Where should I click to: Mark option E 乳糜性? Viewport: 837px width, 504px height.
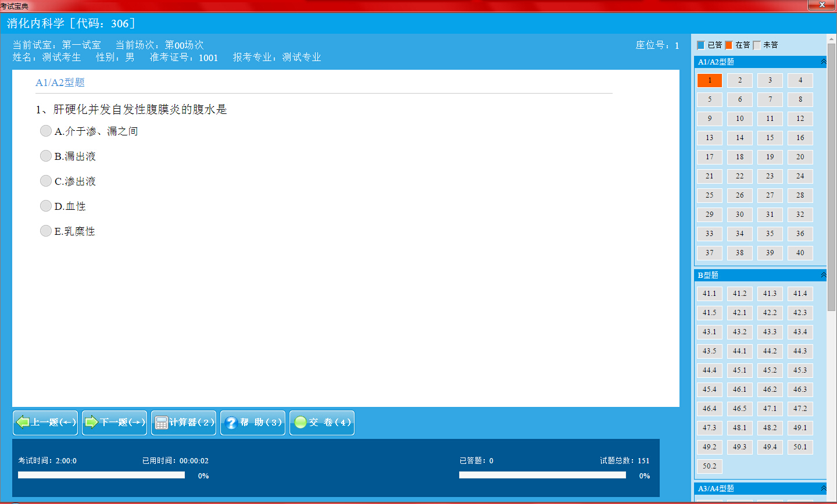pyautogui.click(x=46, y=231)
